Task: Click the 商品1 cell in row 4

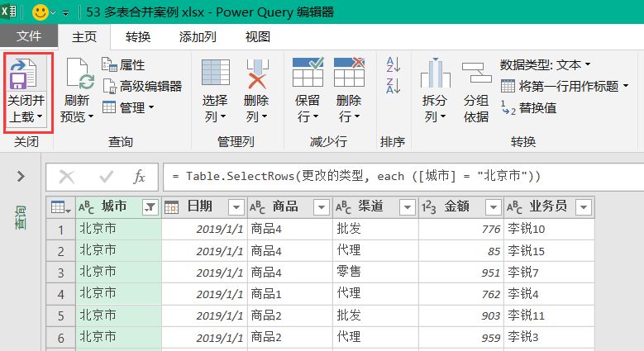Action: [x=290, y=294]
